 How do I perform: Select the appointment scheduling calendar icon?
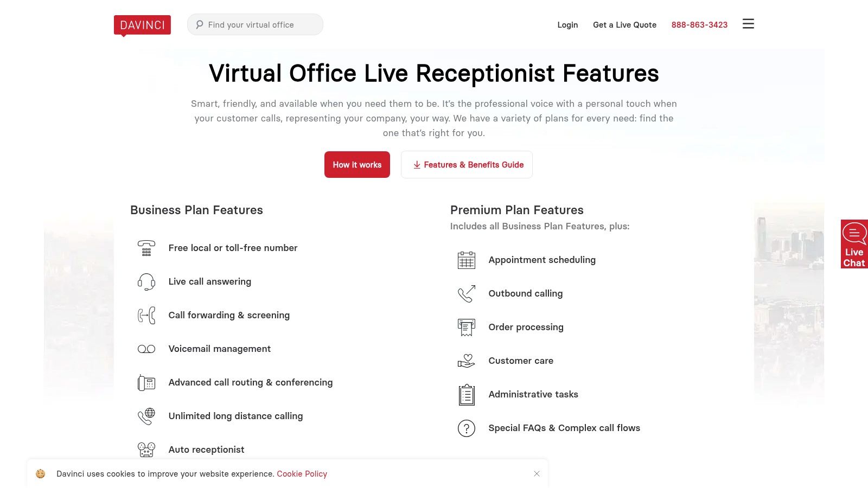coord(465,260)
